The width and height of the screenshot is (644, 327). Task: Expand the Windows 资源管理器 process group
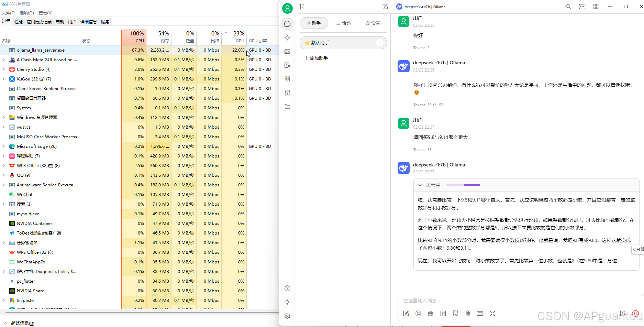pos(4,117)
